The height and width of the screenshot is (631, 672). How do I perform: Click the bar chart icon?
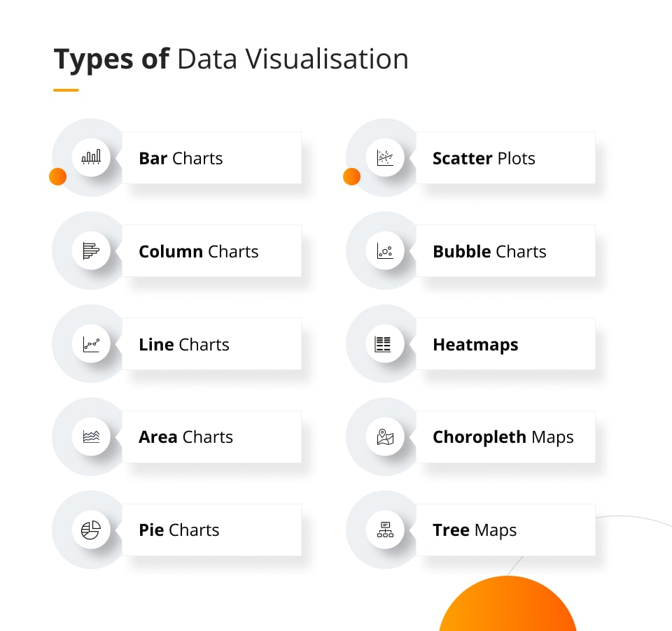91,157
